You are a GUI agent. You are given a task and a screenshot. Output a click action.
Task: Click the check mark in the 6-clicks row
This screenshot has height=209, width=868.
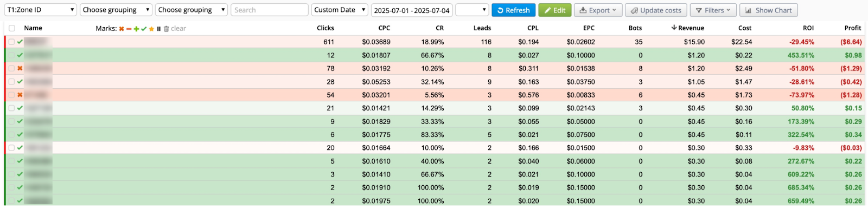click(20, 134)
